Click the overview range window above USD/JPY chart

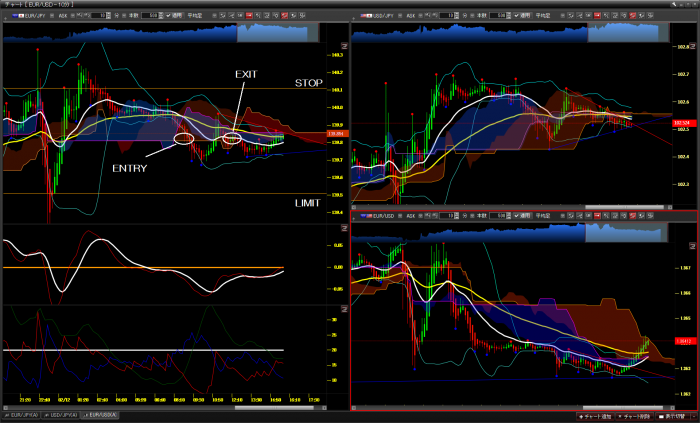628,33
